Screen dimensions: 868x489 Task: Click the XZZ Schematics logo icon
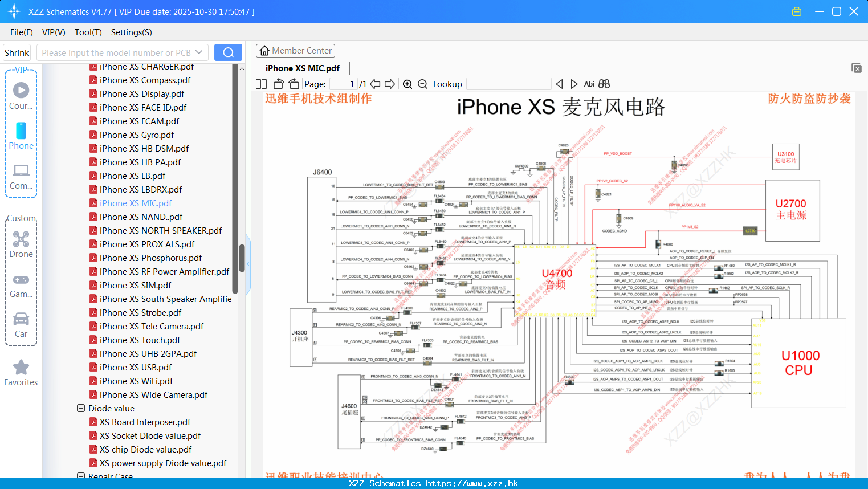click(14, 11)
